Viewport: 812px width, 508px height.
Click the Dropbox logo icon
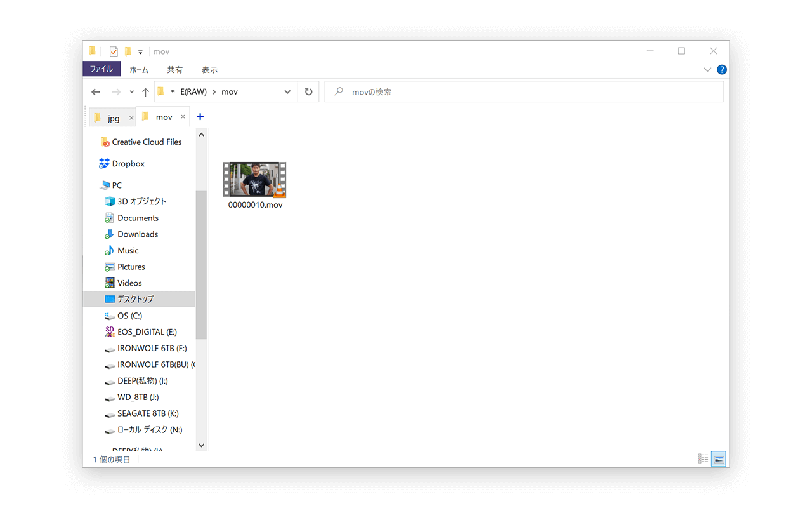click(x=105, y=164)
